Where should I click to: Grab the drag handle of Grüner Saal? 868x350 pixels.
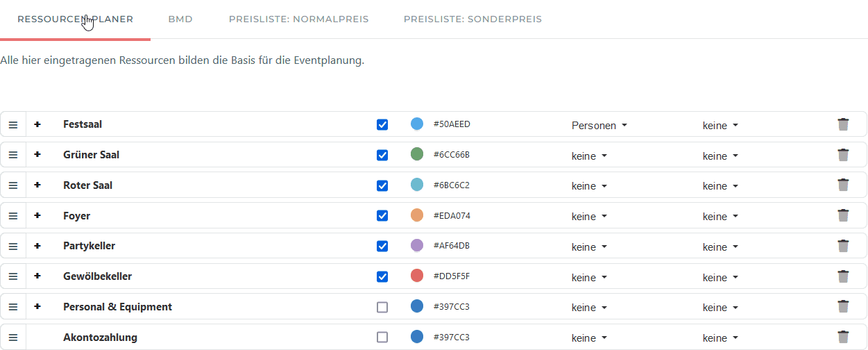click(x=13, y=155)
